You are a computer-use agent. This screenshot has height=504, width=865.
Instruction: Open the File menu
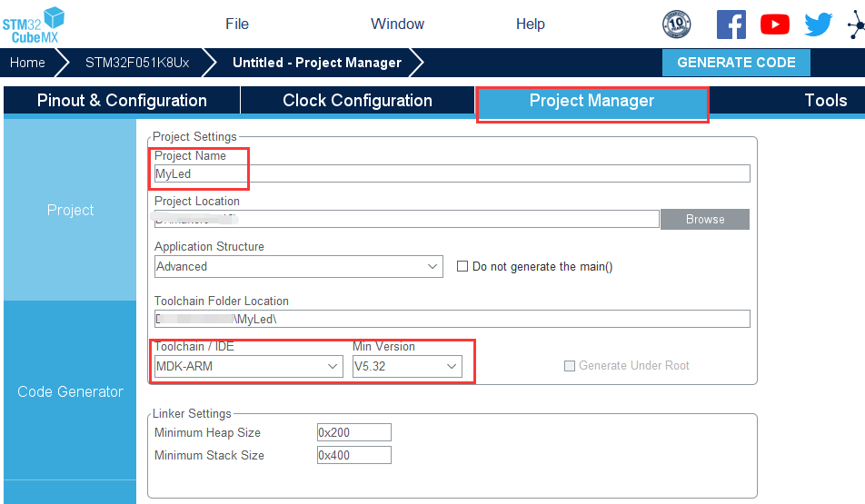237,25
